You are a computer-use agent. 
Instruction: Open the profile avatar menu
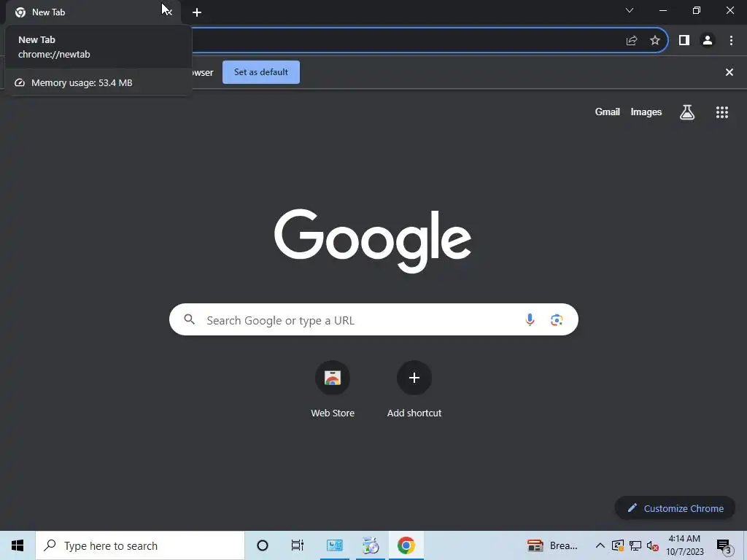tap(708, 41)
